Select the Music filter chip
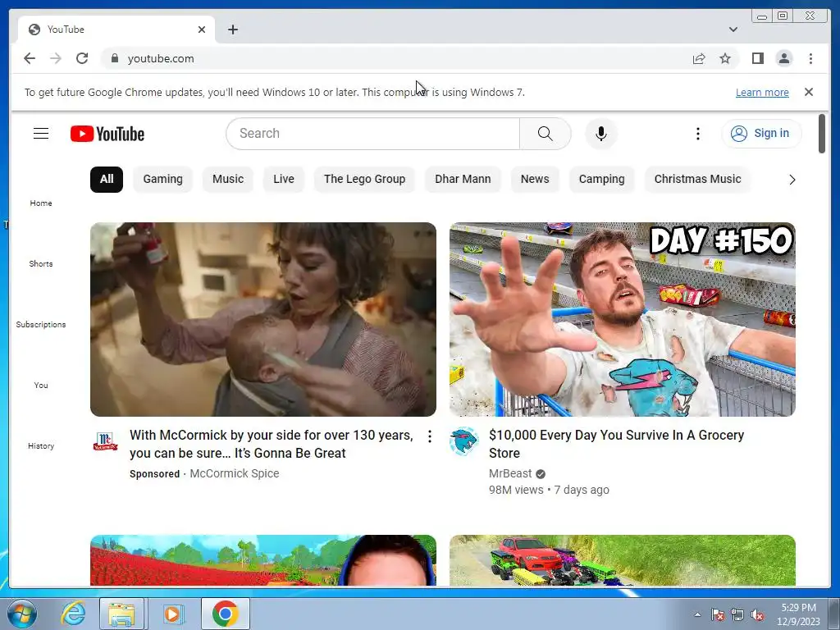Screen dimensions: 840x630 [x=228, y=179]
